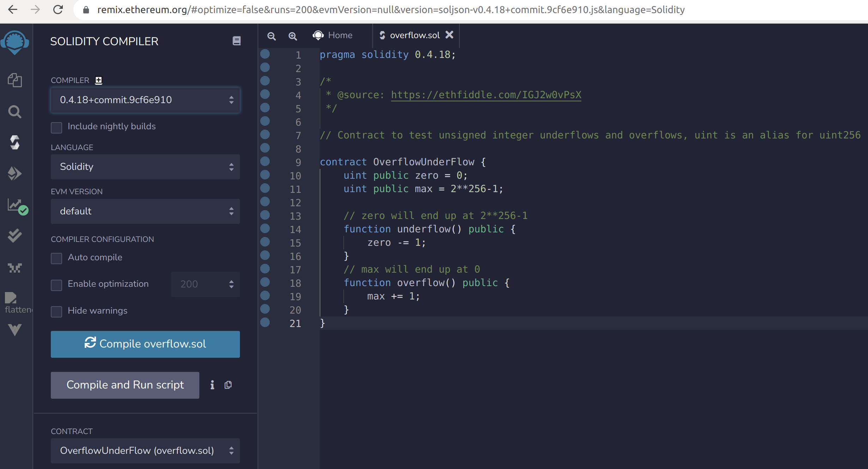Go back in browser history
The image size is (868, 469).
tap(13, 10)
